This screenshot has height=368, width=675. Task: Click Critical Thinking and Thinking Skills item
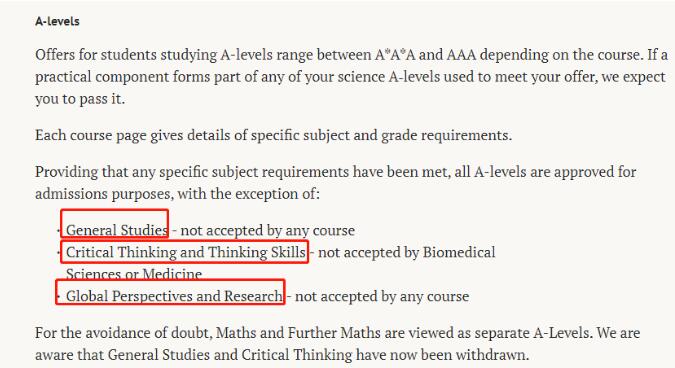(x=186, y=252)
